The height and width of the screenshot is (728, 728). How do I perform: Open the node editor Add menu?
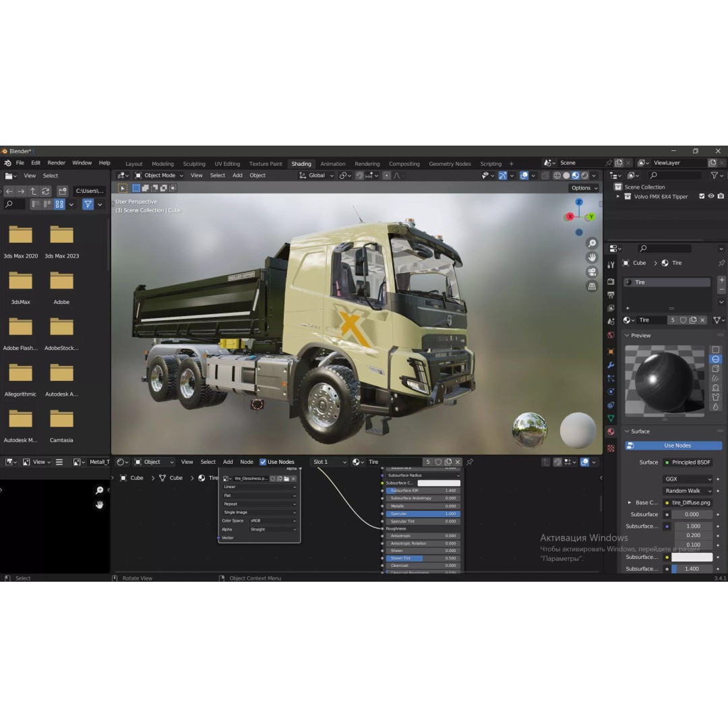point(228,462)
